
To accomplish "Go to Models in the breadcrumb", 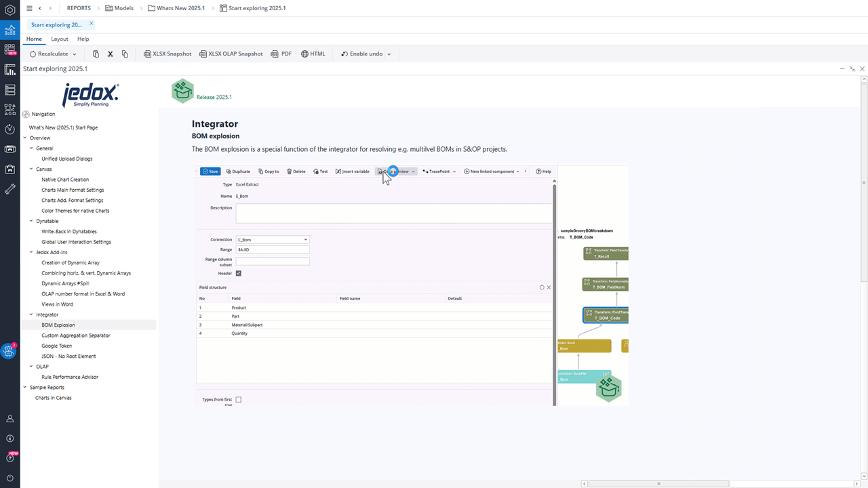I will [119, 8].
